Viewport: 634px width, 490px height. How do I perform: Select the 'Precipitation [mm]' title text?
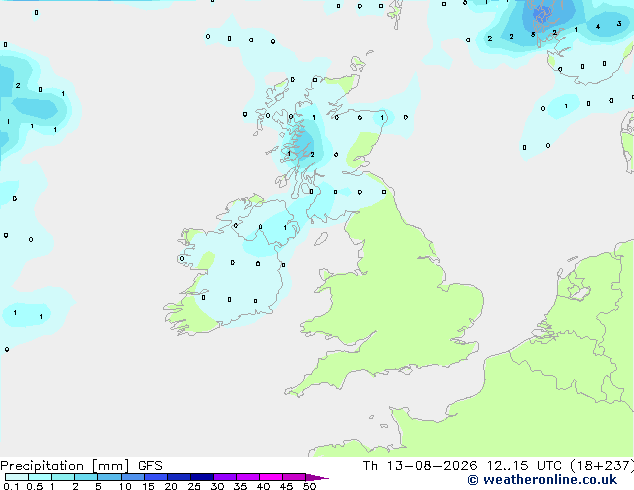(x=64, y=466)
